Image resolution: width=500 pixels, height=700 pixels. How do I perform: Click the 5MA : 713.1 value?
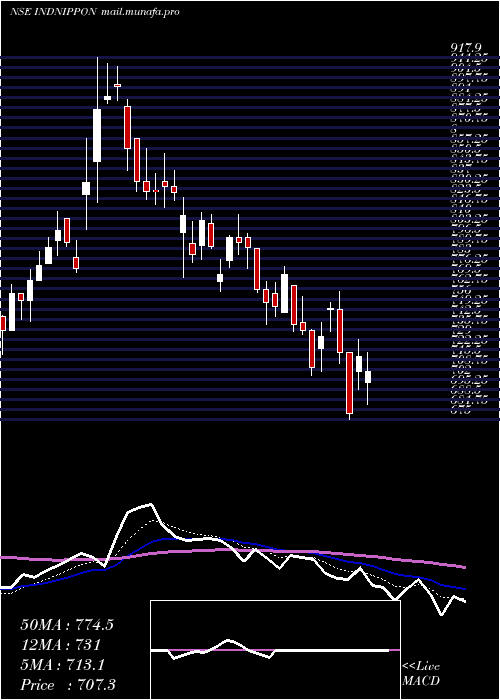click(62, 665)
